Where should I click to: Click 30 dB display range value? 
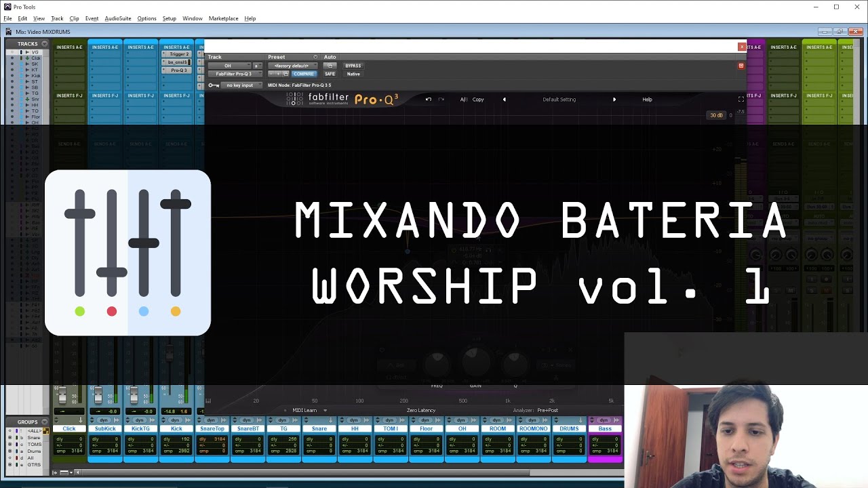(x=717, y=115)
